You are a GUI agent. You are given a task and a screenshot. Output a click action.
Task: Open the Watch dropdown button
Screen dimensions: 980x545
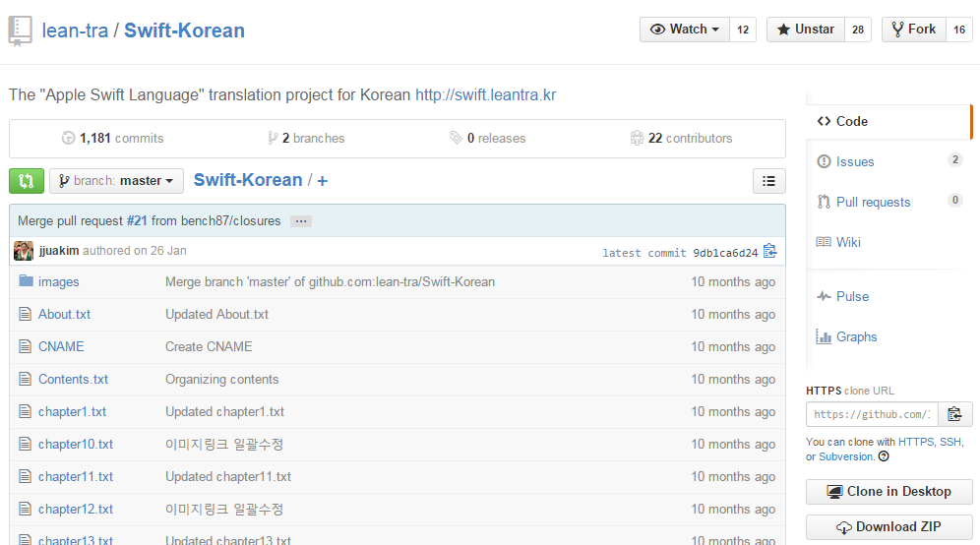685,30
